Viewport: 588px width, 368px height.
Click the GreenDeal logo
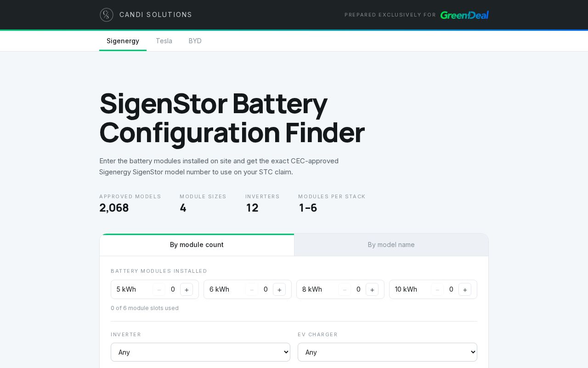(x=464, y=15)
